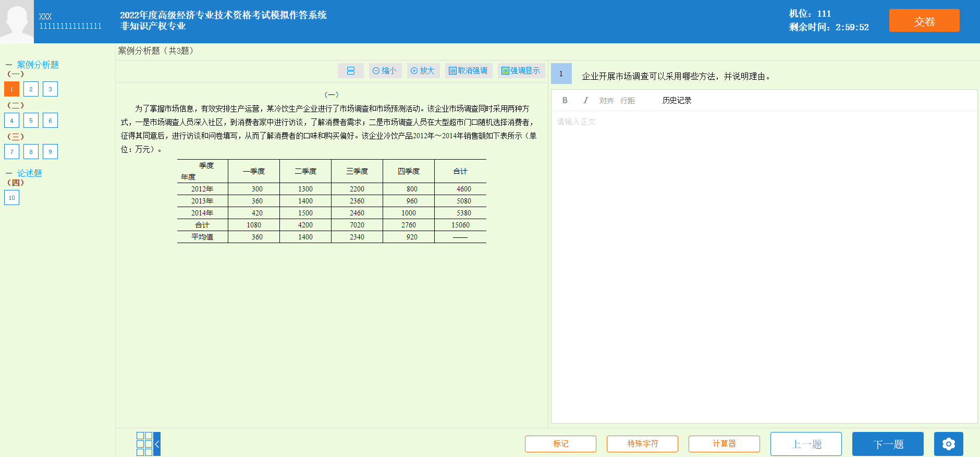Open the question grid overview icon

click(144, 444)
